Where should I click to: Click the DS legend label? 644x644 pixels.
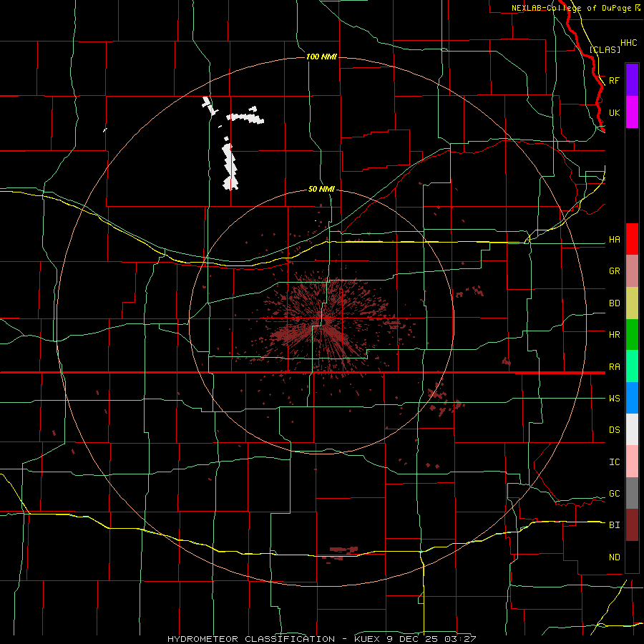(x=615, y=430)
